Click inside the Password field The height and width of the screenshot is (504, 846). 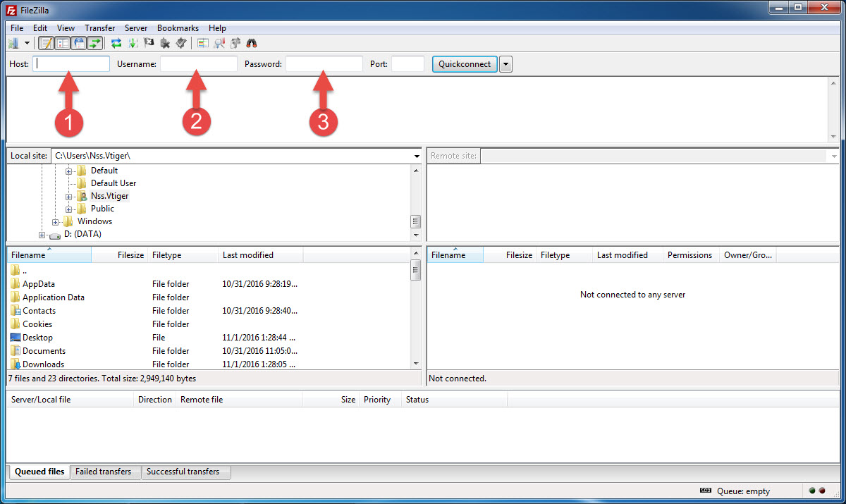(324, 63)
